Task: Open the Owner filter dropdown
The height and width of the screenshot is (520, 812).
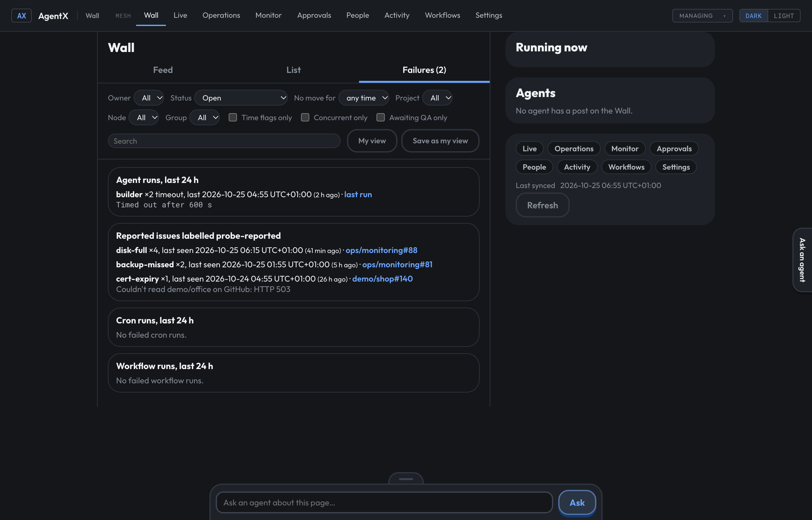Action: coord(149,98)
